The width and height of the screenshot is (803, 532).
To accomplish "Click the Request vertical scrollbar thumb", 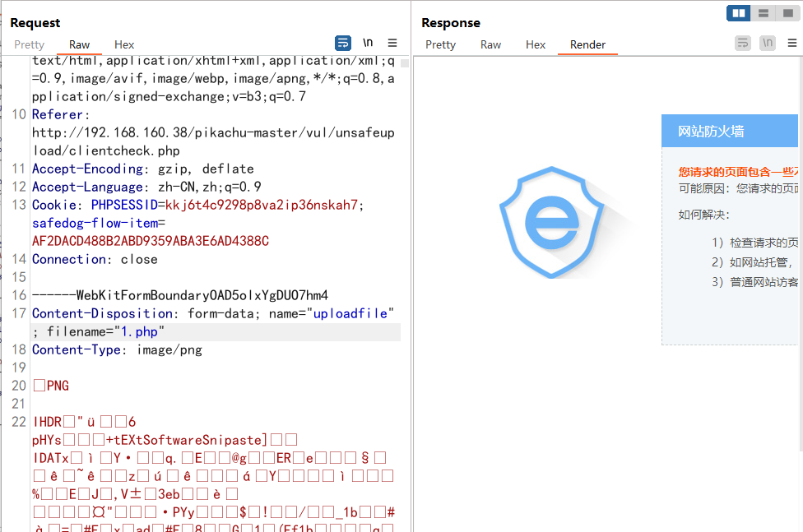I will 405,63.
